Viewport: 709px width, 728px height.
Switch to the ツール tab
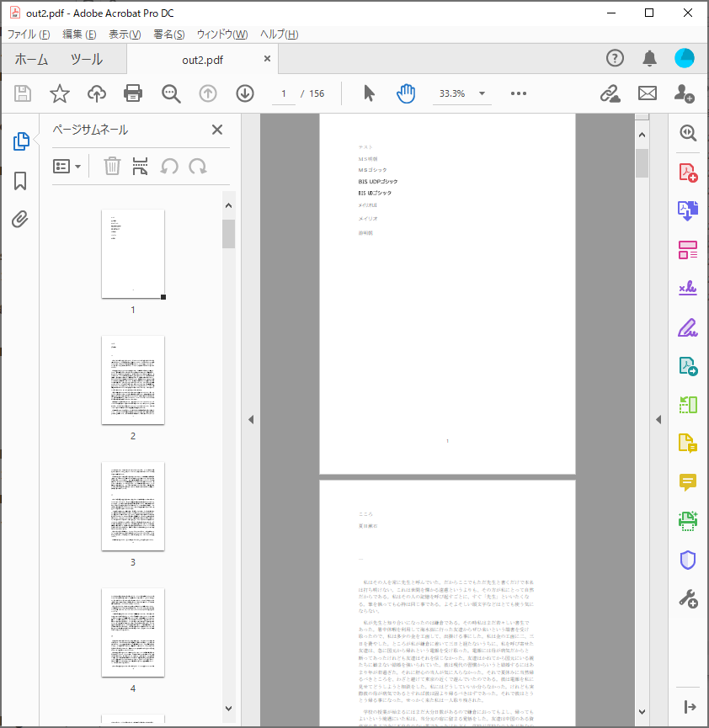(87, 60)
